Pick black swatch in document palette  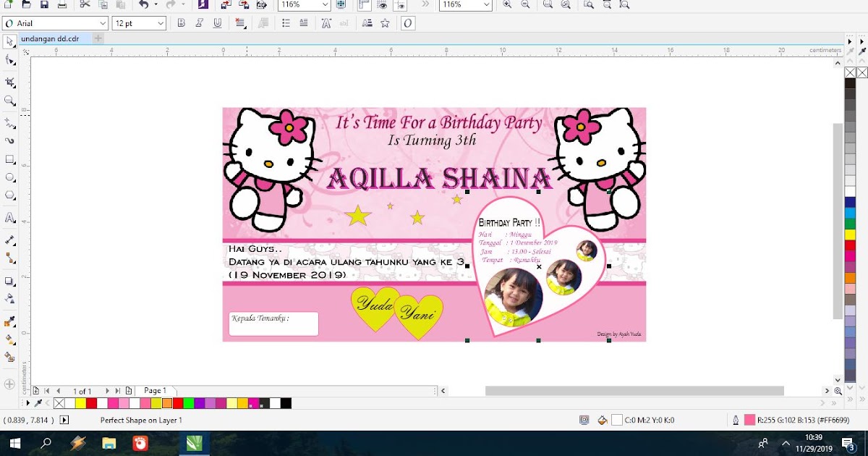tap(286, 403)
